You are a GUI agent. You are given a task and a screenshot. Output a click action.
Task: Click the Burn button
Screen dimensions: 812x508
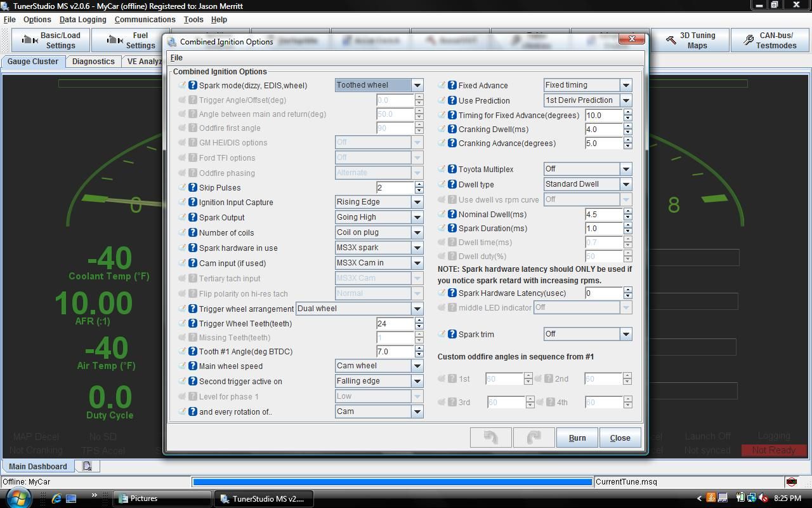576,437
